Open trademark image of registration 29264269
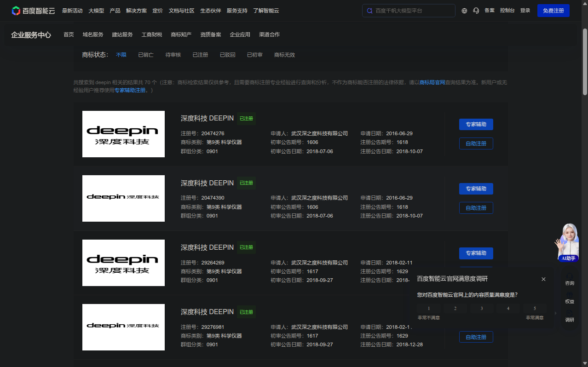 coord(123,263)
